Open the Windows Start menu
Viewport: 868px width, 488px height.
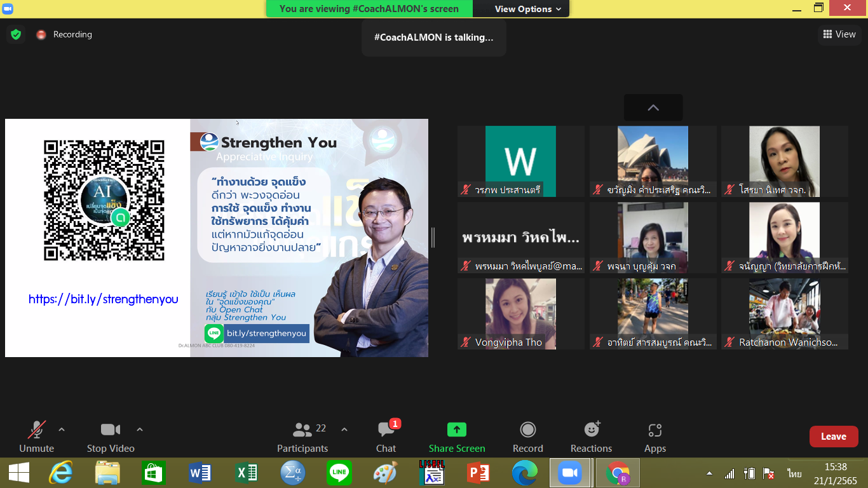click(x=18, y=473)
